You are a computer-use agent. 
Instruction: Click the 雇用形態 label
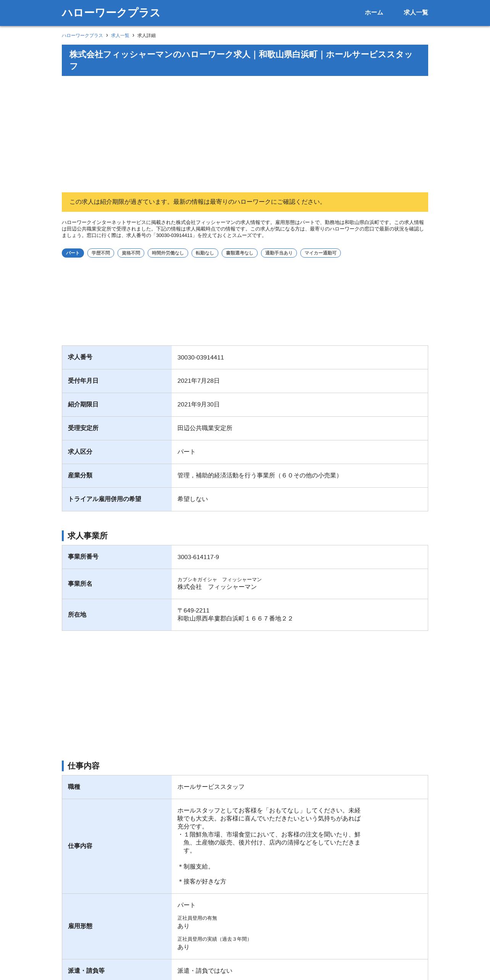[x=80, y=926]
